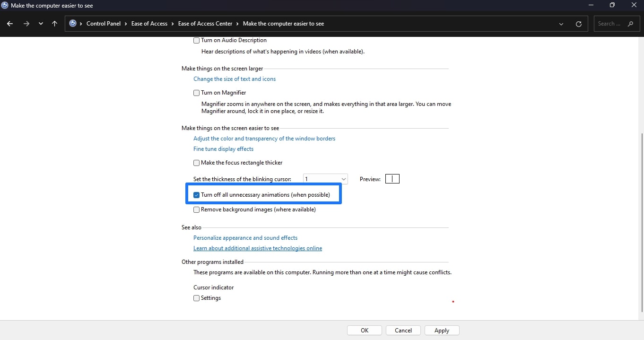Screen dimensions: 644x340
Task: Uncheck Turn off all unnecessary animations
Action: (196, 194)
